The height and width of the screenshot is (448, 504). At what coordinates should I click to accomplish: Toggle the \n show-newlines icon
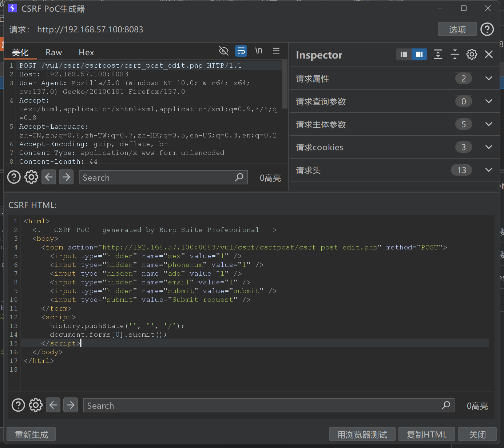coord(259,51)
